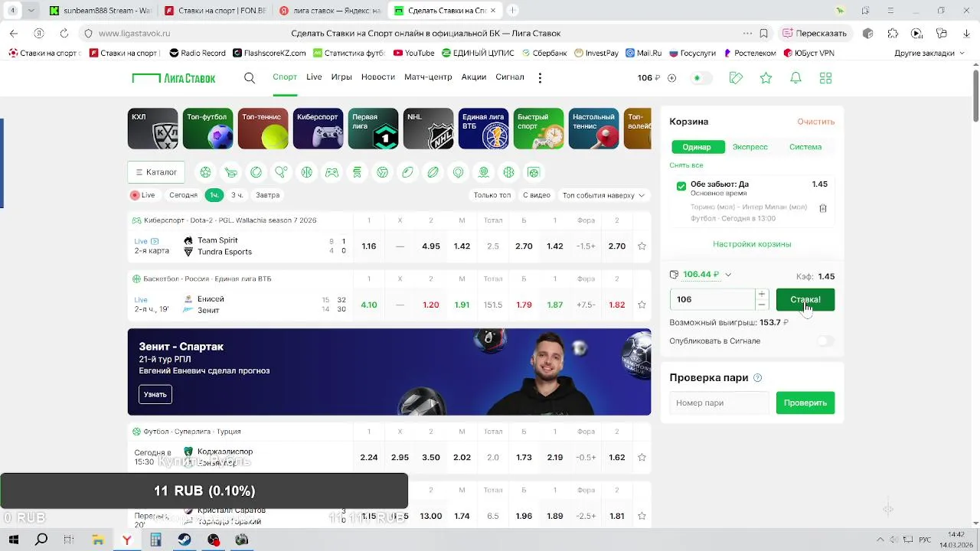
Task: Filter by esports gamepad icon
Action: tap(332, 172)
